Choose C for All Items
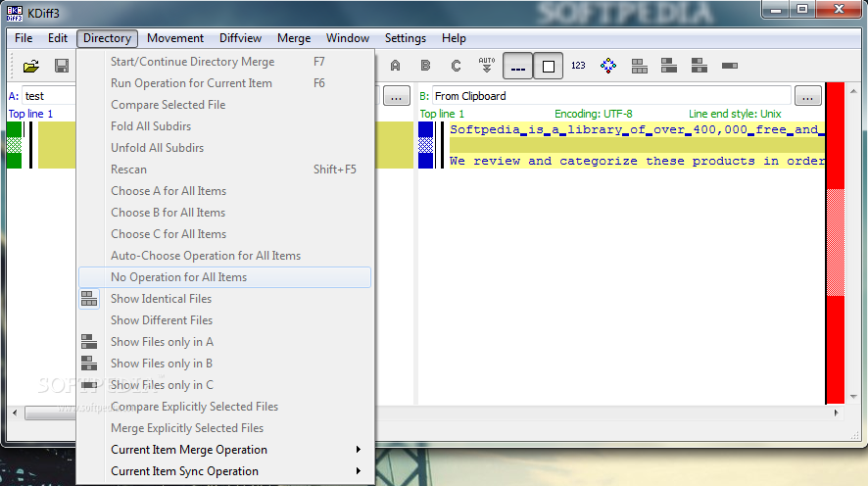 pos(224,234)
